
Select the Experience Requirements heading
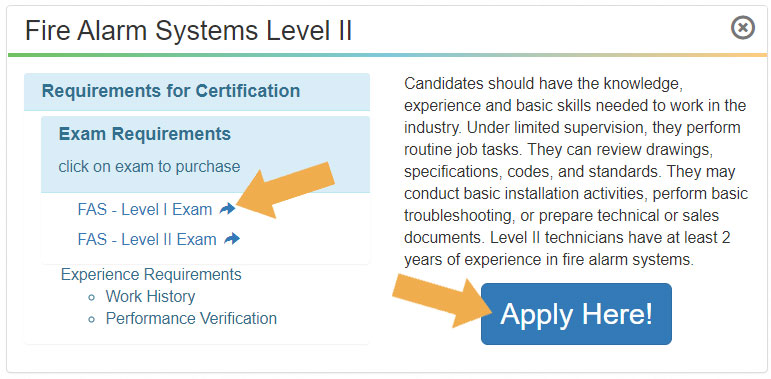click(x=151, y=274)
